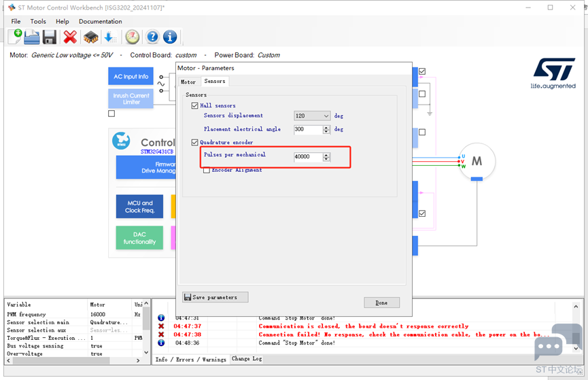Click the blue download arrow icon
This screenshot has width=588, height=380.
coord(110,37)
